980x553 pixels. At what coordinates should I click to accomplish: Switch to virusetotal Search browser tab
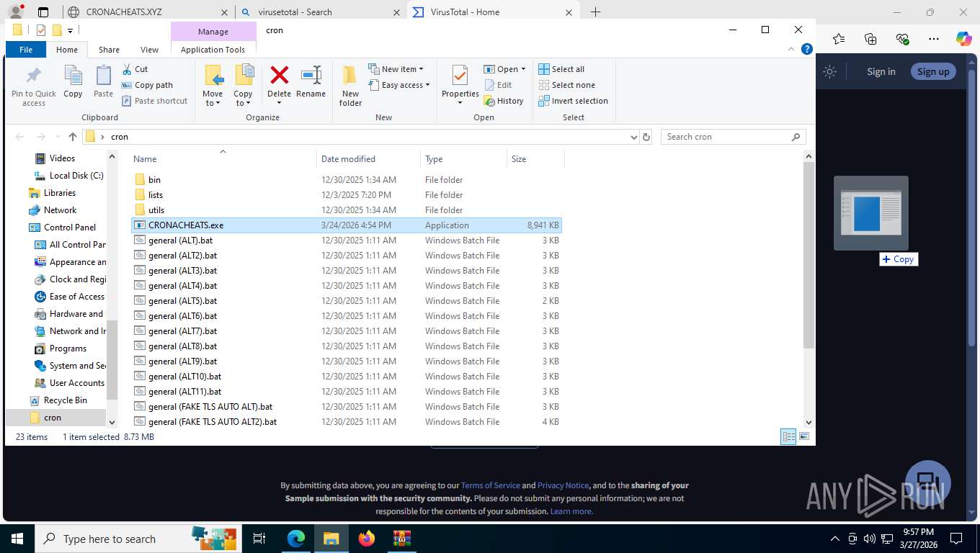(x=320, y=12)
